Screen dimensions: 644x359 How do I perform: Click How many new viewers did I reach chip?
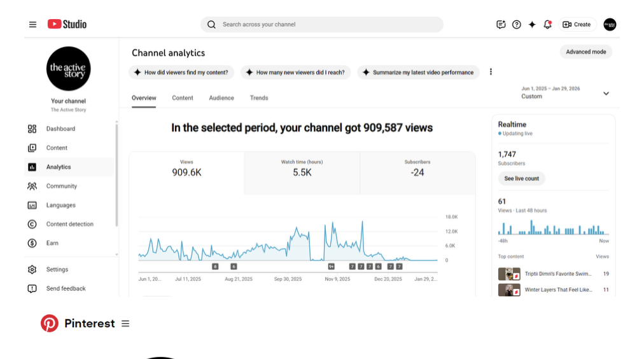[x=296, y=73]
